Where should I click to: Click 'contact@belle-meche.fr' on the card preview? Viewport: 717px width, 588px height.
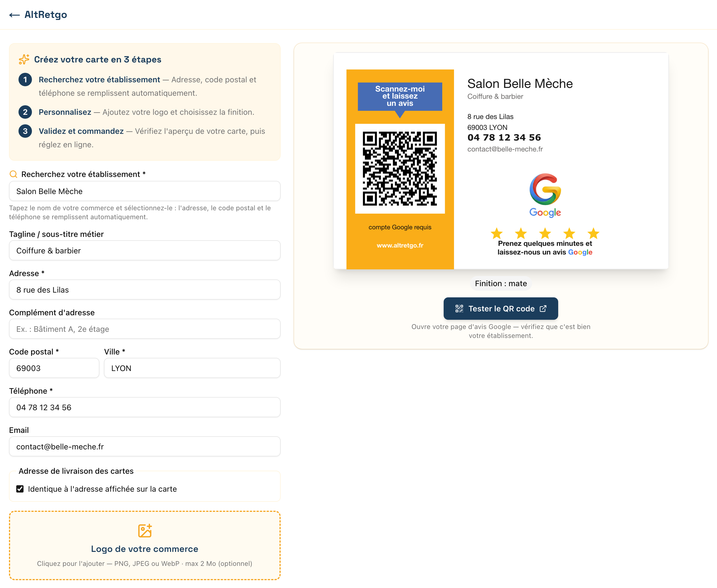505,149
